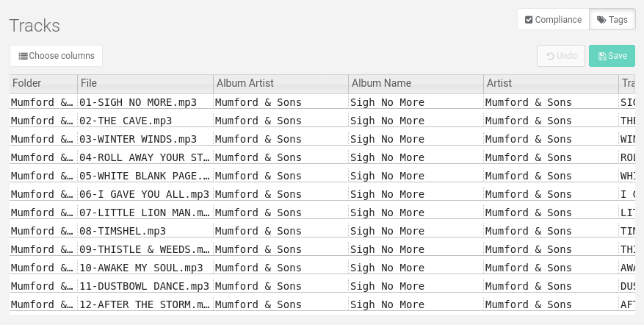The image size is (644, 325).
Task: Click the Album Artist column header
Action: [x=281, y=84]
